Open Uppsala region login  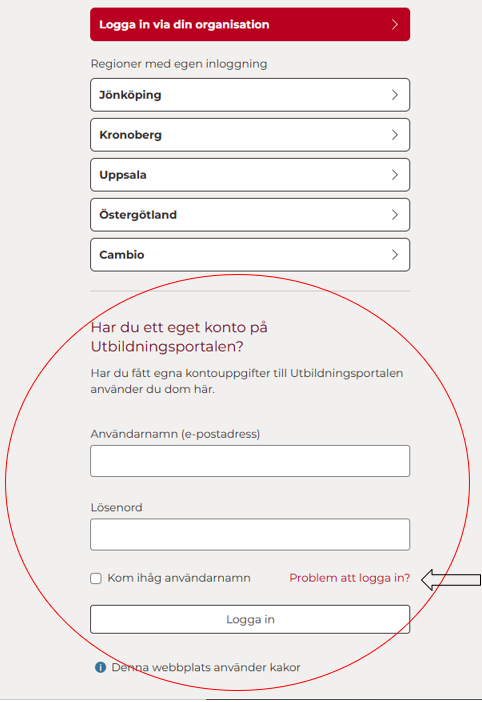click(x=250, y=175)
